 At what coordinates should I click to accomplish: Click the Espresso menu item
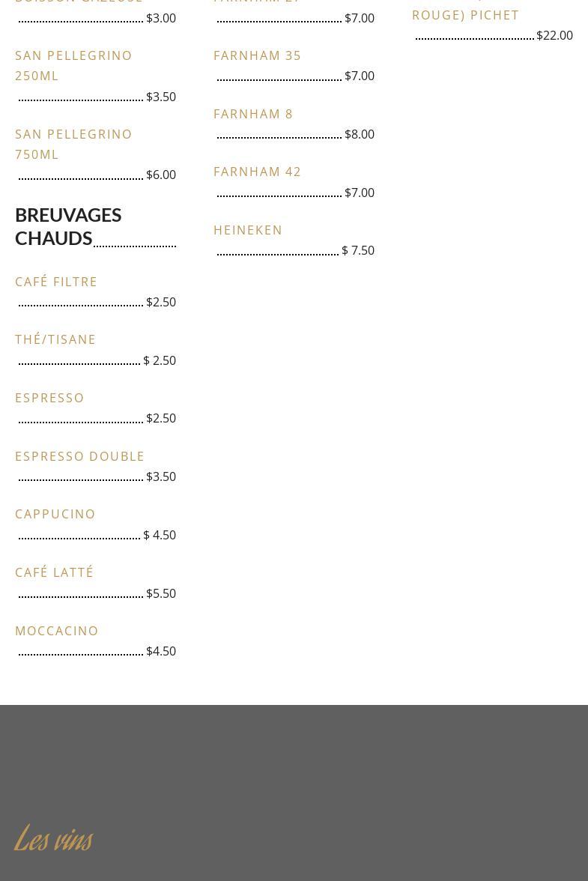49,398
